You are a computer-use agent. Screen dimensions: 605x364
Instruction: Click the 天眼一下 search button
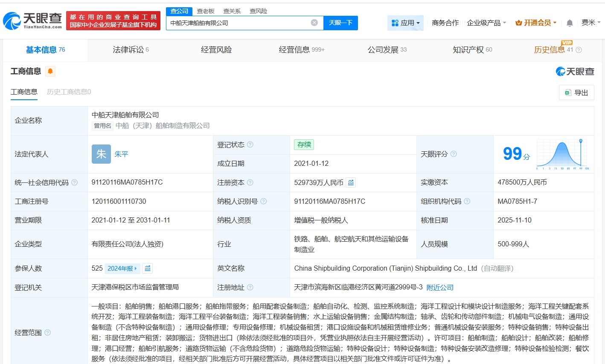[340, 22]
